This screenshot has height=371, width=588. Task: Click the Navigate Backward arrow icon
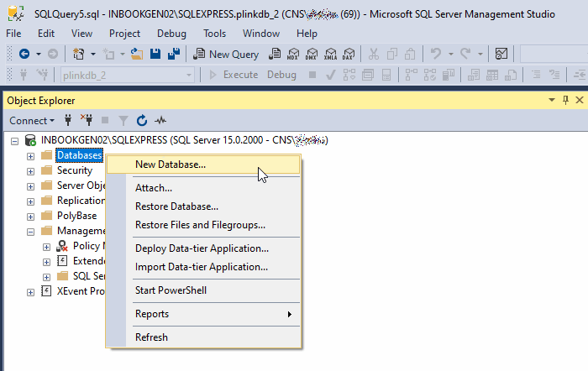[24, 55]
